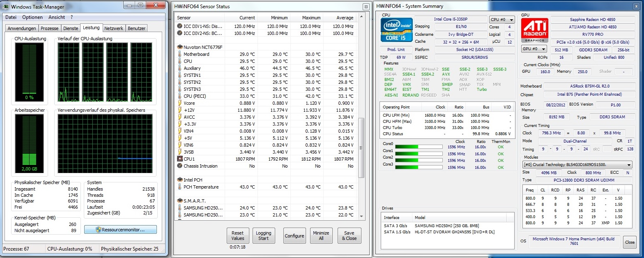Close the System Summary with Close button
Viewport: 644px width, 258px height.
(630, 242)
